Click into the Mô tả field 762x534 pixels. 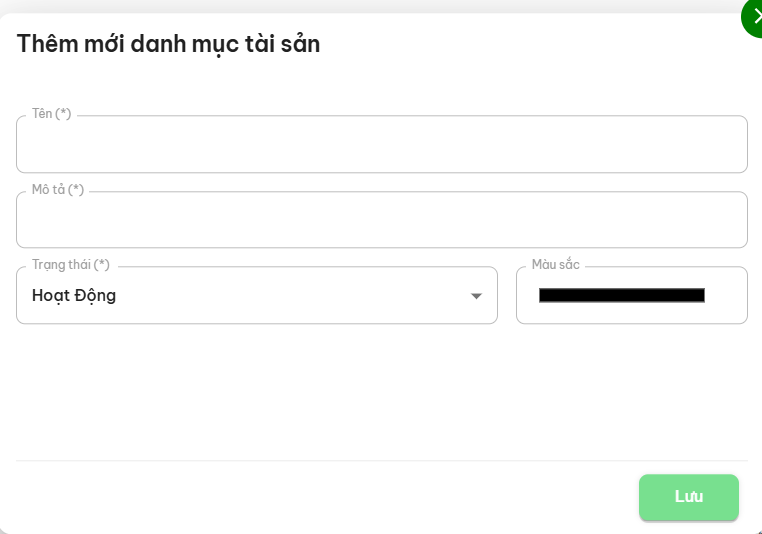381,220
